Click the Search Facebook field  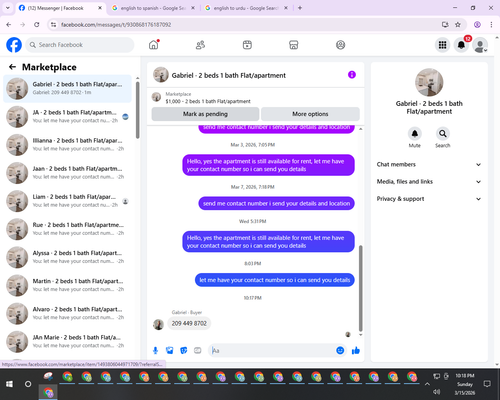[x=80, y=45]
